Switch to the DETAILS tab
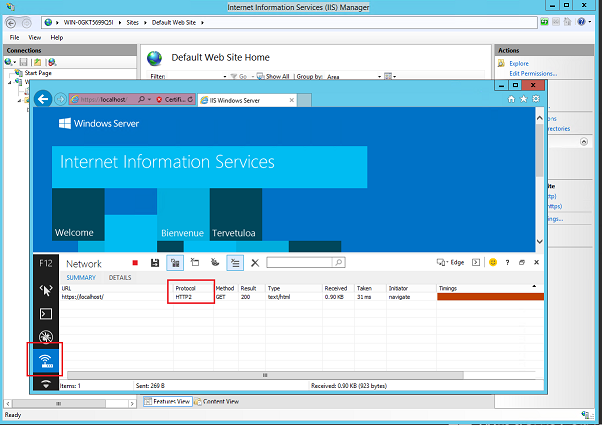Image resolution: width=602 pixels, height=425 pixels. (120, 277)
